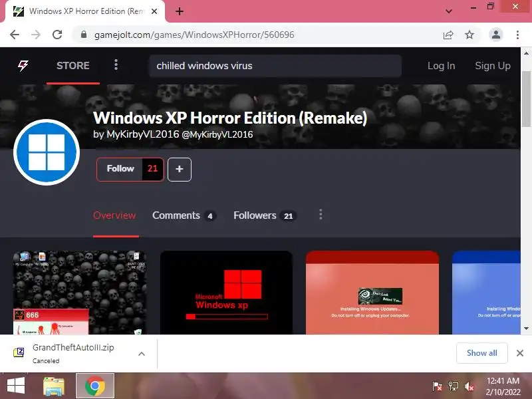532x399 pixels.
Task: Click the Action Center flag tray icon
Action: tap(437, 386)
